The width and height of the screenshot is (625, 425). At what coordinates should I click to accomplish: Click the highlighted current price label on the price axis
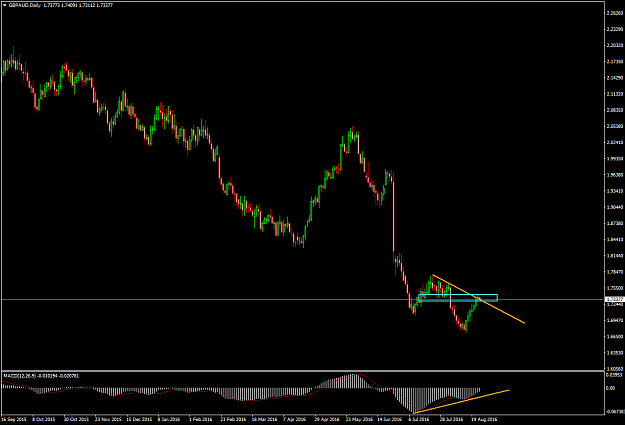click(x=615, y=299)
